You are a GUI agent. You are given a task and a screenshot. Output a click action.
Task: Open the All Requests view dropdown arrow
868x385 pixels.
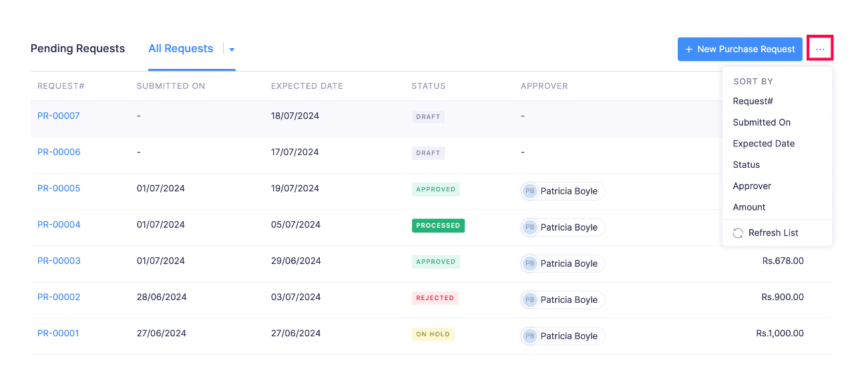(x=231, y=49)
